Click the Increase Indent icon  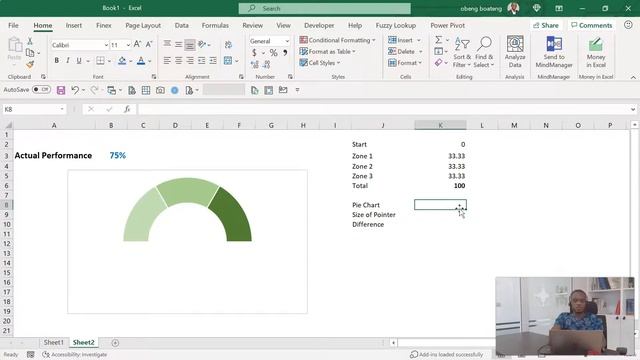pos(213,61)
